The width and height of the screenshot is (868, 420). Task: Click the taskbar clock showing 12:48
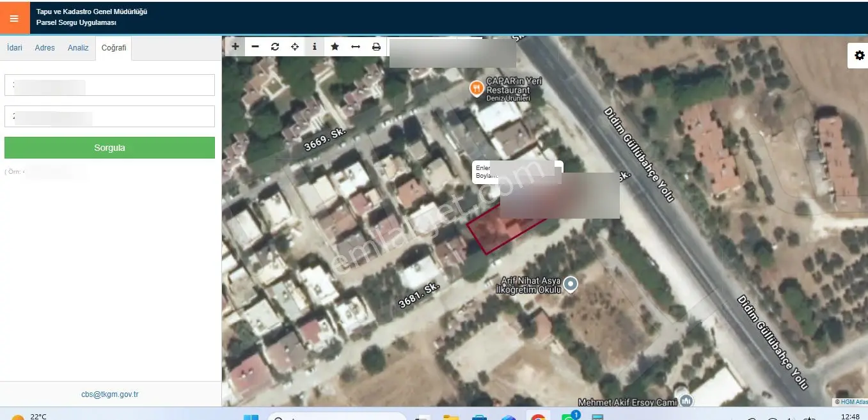tap(850, 417)
